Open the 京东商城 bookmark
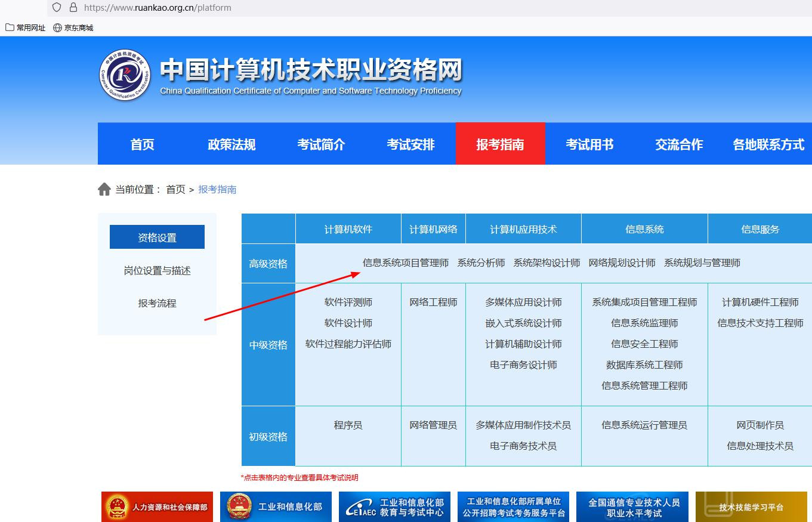Screen dimensions: 812x522 [x=73, y=27]
